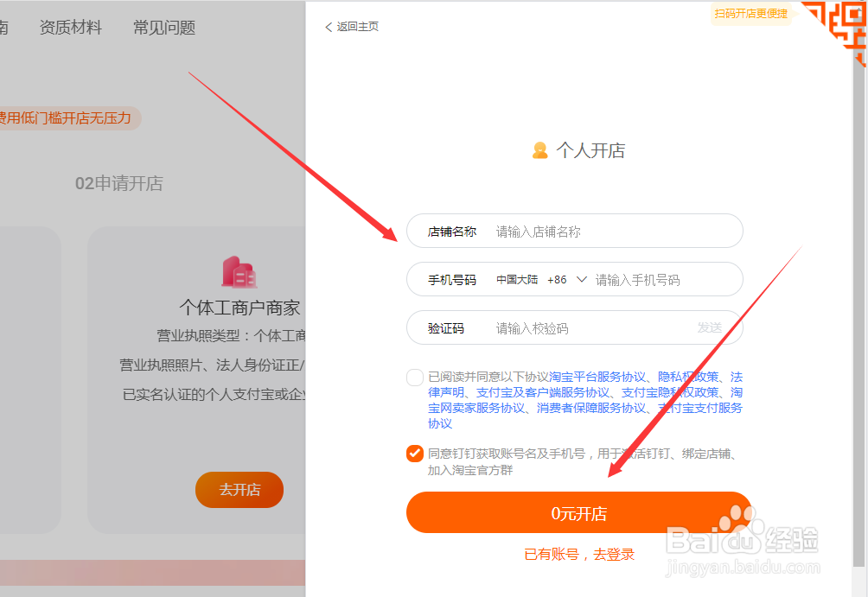Open the QR code scan login corner
Screen dimensions: 868x597
[x=838, y=28]
